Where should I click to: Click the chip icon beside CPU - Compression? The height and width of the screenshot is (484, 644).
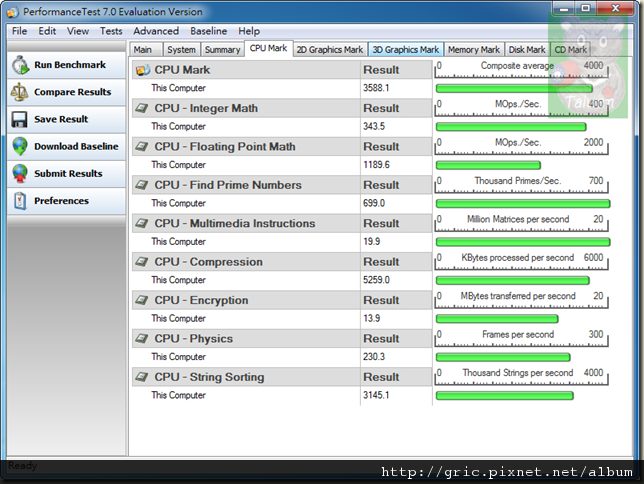(x=142, y=262)
